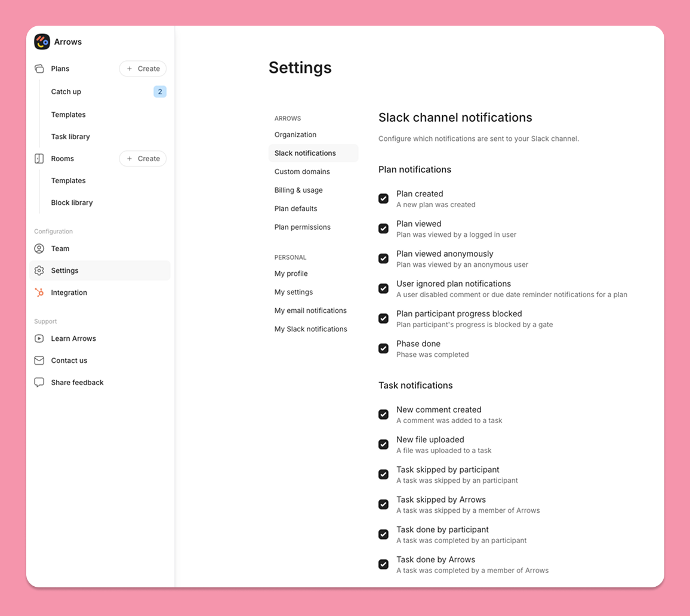Click the Arrows workspace name
This screenshot has width=690, height=616.
pyautogui.click(x=68, y=42)
